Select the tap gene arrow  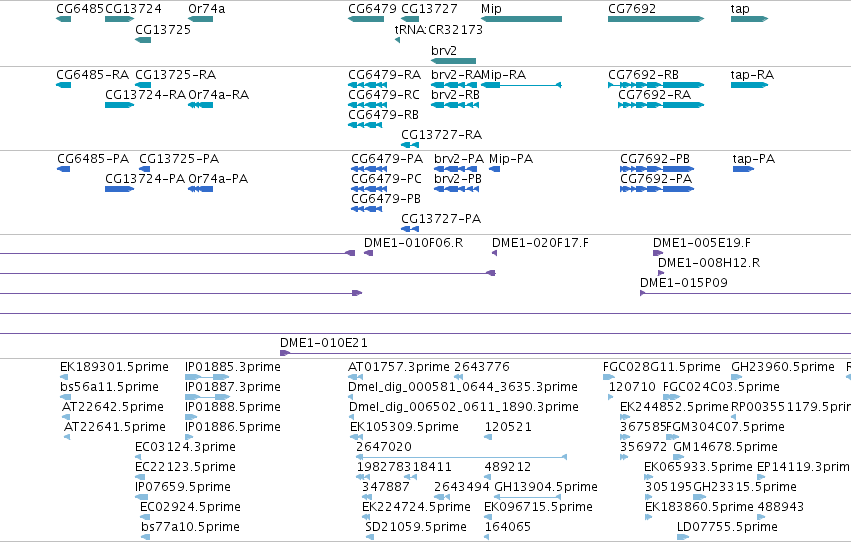(750, 19)
